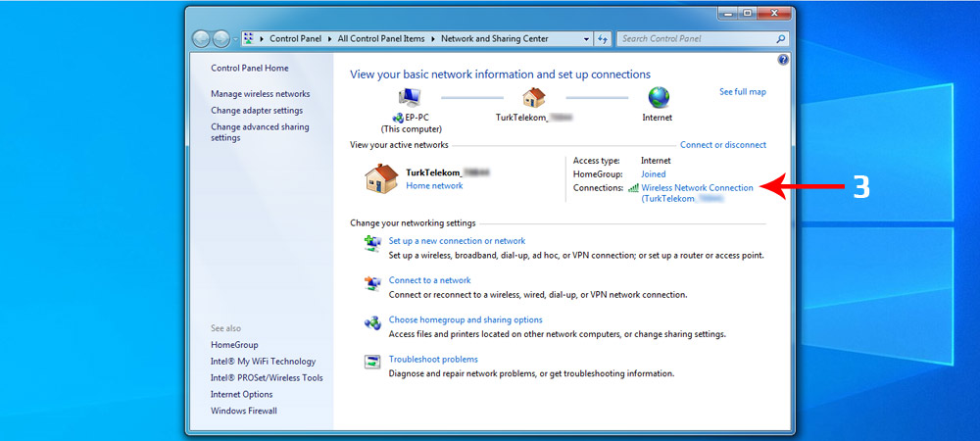This screenshot has width=980, height=441.
Task: Click See full map link
Action: pyautogui.click(x=743, y=92)
